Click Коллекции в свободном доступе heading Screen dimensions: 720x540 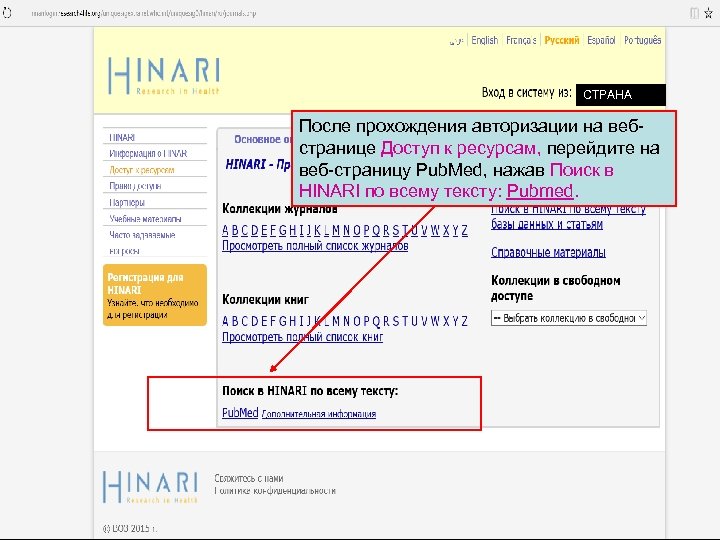coord(556,288)
